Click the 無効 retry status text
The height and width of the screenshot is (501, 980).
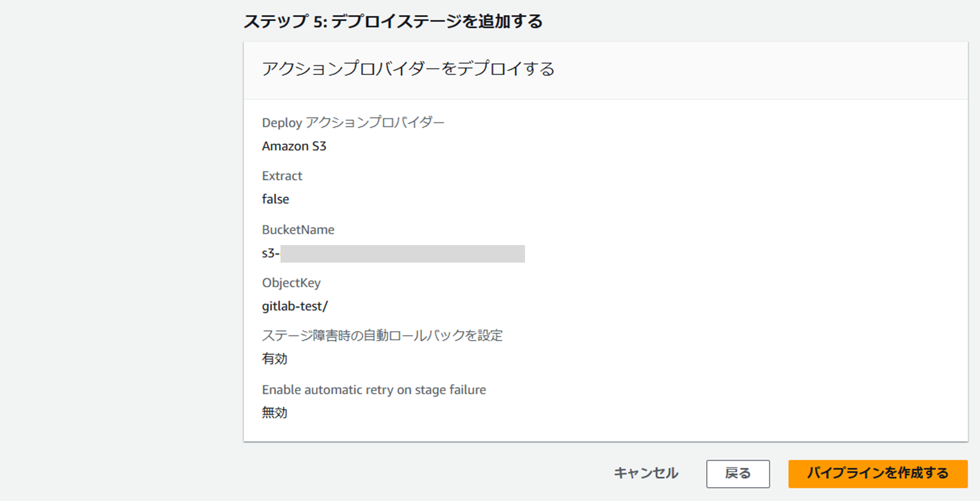pos(275,412)
